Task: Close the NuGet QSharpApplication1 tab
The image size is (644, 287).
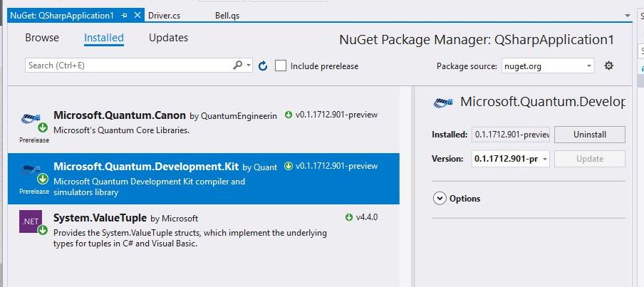Action: tap(137, 15)
